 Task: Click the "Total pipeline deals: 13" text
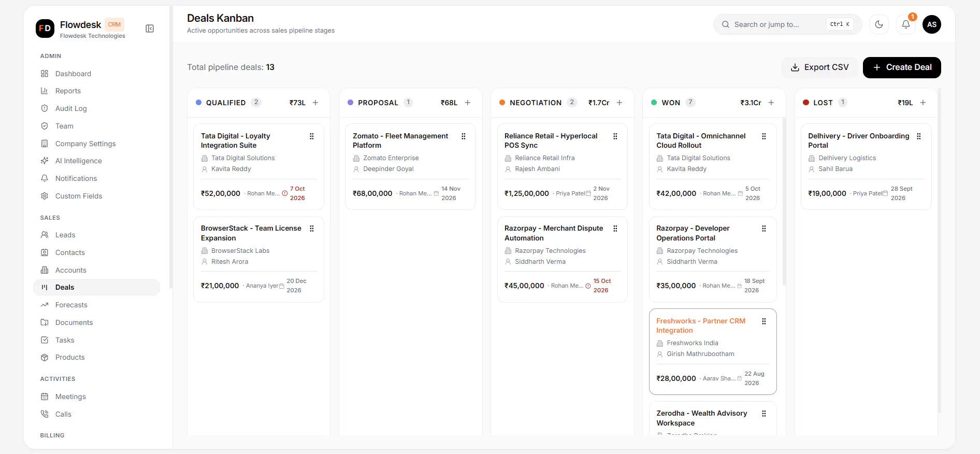tap(230, 67)
